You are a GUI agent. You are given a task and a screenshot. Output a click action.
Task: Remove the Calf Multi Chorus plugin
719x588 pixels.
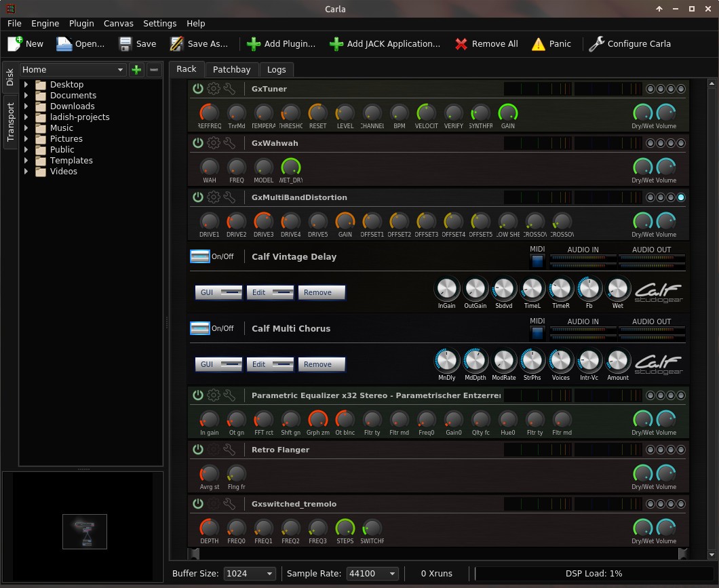pos(322,364)
